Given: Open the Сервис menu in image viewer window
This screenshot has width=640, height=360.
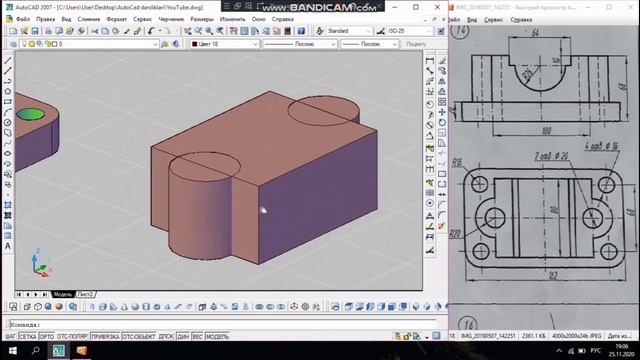Looking at the screenshot, I should [493, 20].
